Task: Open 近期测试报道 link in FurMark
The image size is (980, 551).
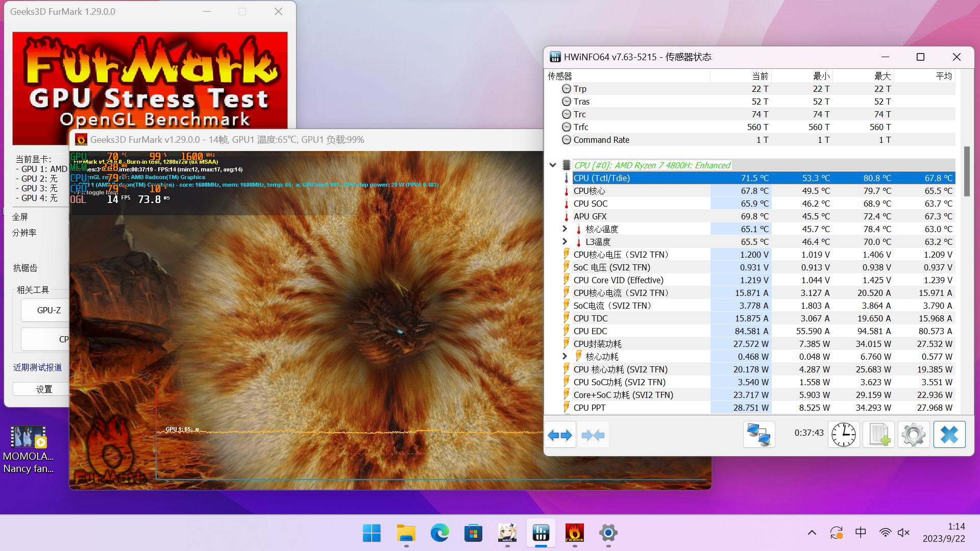Action: 38,367
